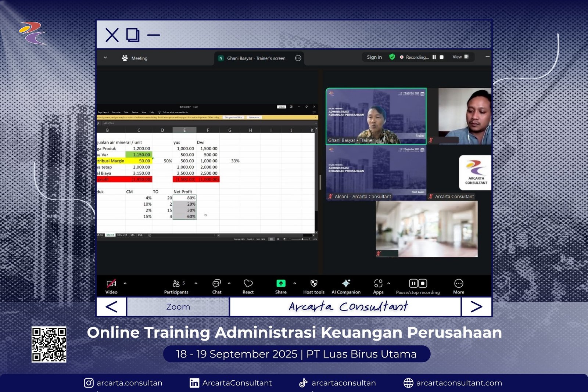The image size is (588, 392).
Task: Open Host tools shield icon
Action: (x=313, y=284)
